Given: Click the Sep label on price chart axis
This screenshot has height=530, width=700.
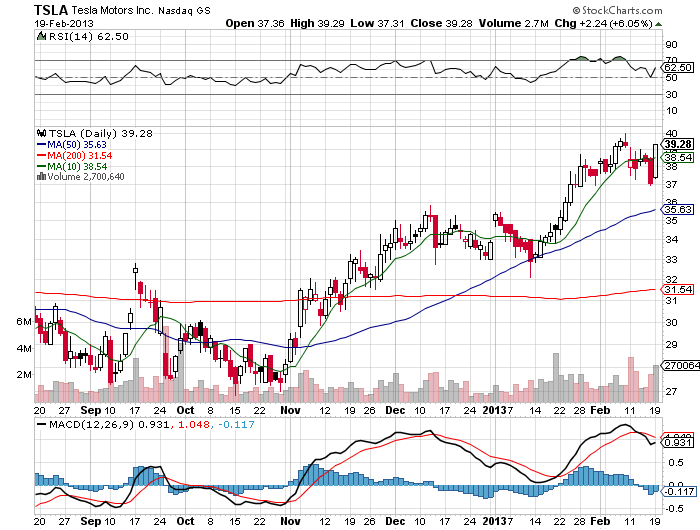Looking at the screenshot, I should [x=91, y=410].
